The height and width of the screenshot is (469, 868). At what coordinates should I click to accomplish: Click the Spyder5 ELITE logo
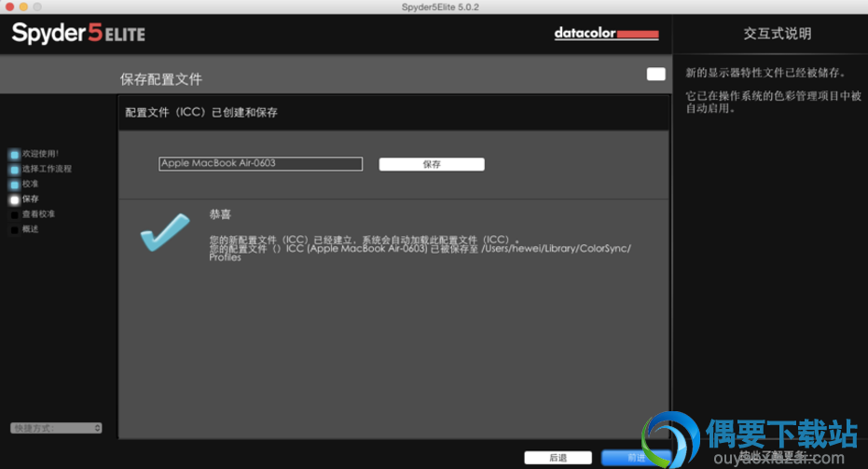click(78, 34)
